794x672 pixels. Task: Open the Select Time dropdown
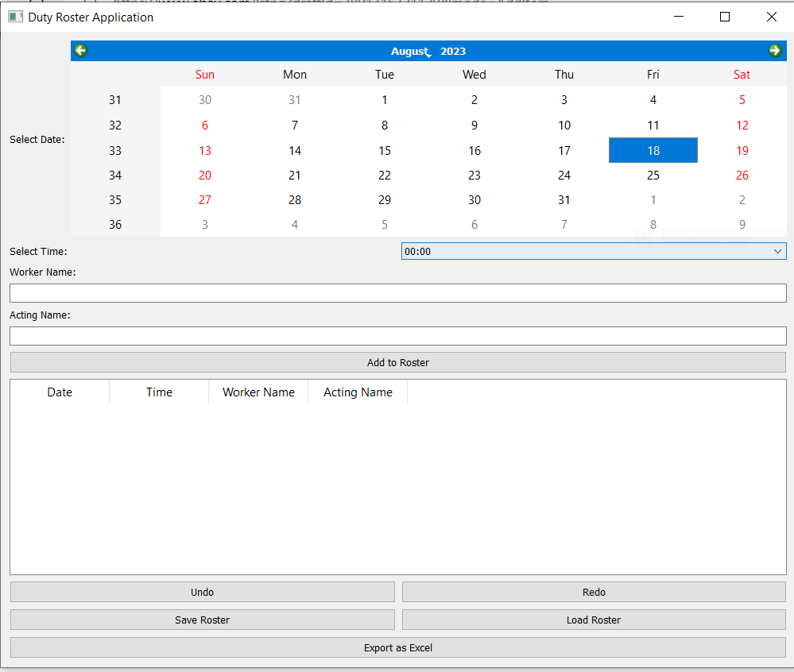tap(594, 250)
